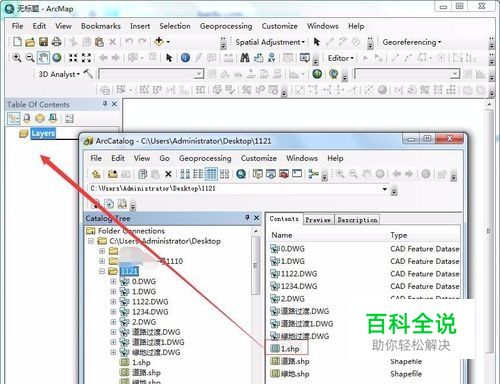Screen dimensions: 500x384
Task: Click the Delete X icon in ArcCatalog
Action: point(168,174)
